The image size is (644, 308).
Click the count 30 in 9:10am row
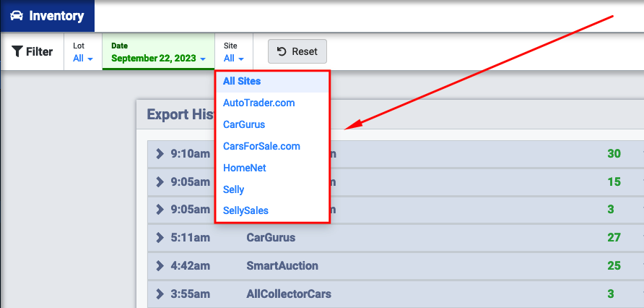[x=614, y=154]
